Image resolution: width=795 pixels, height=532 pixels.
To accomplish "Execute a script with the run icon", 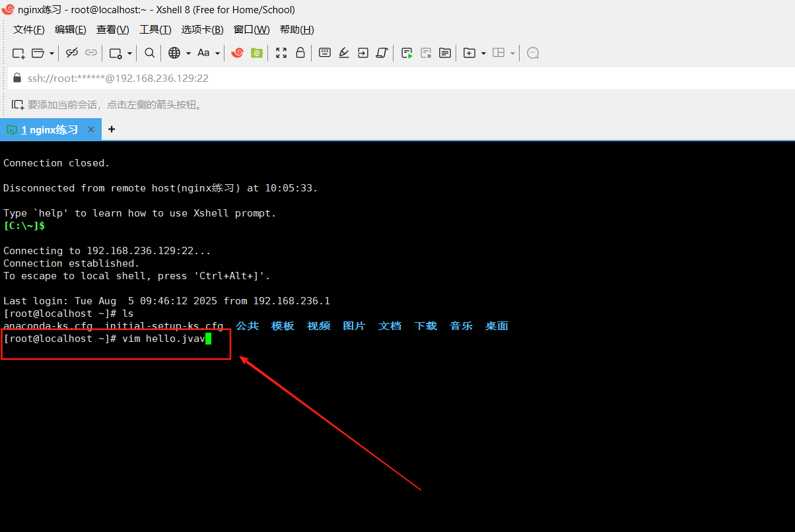I will 407,53.
